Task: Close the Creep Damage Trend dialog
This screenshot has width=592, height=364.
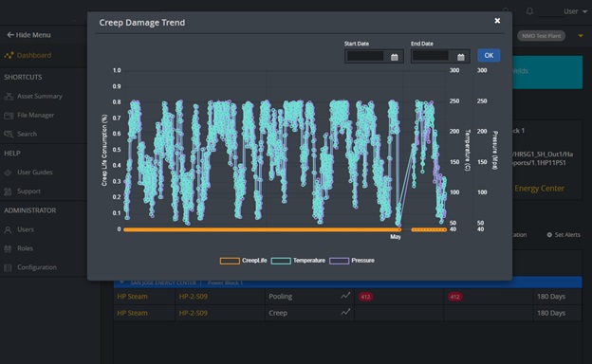Action: 497,21
